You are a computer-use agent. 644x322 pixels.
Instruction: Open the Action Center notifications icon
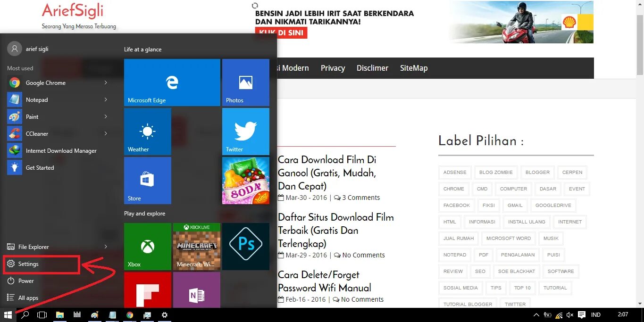click(x=582, y=315)
